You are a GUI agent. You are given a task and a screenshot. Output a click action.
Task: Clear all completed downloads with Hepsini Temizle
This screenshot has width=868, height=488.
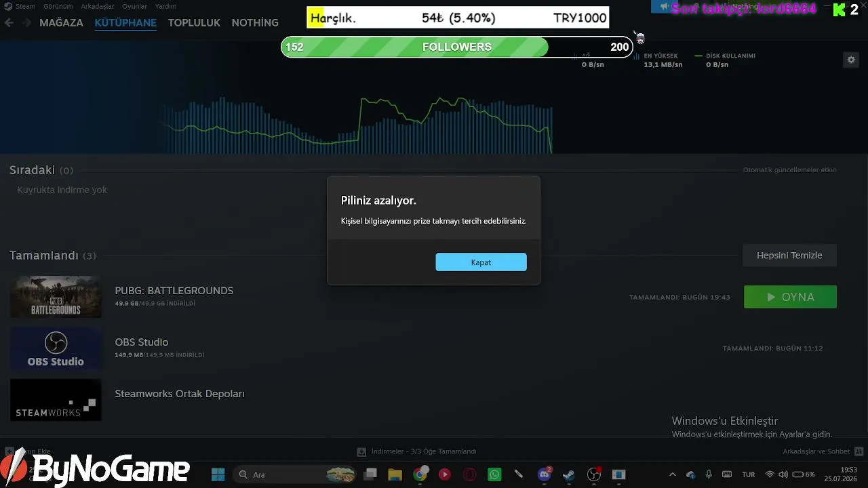pyautogui.click(x=789, y=256)
